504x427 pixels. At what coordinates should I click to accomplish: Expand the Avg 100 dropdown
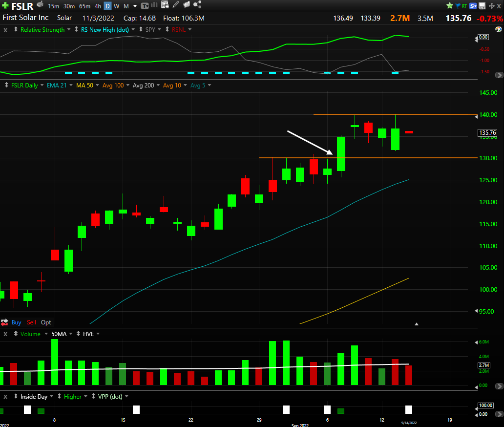click(x=128, y=85)
